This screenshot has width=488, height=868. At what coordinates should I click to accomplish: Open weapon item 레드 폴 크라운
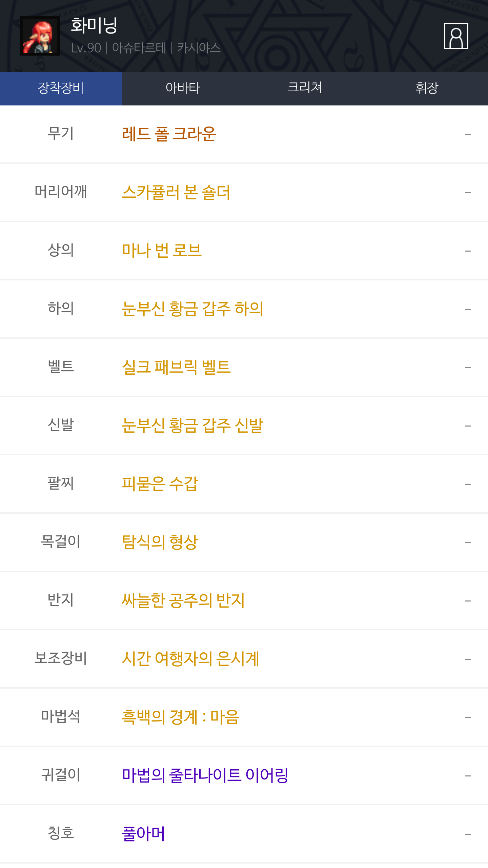pos(169,134)
